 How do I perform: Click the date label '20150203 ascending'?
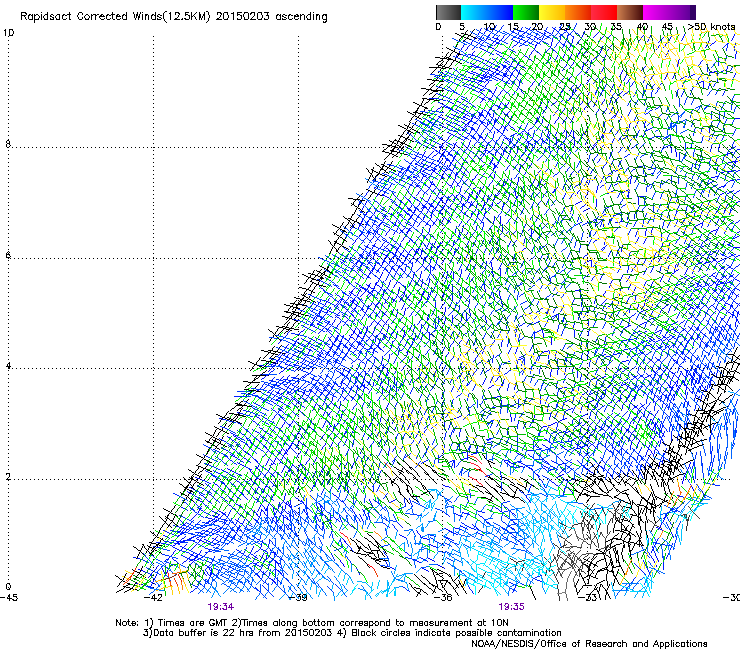[271, 17]
